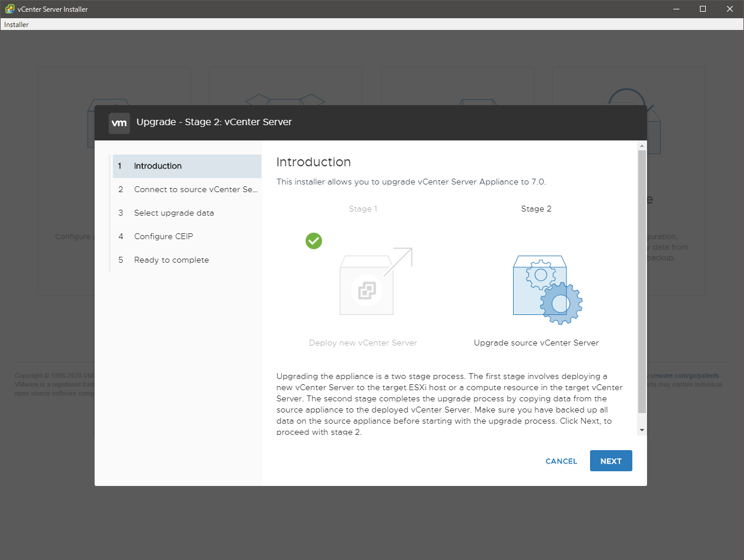Click the green Stage 1 completed checkmark
The width and height of the screenshot is (744, 560).
pyautogui.click(x=314, y=241)
